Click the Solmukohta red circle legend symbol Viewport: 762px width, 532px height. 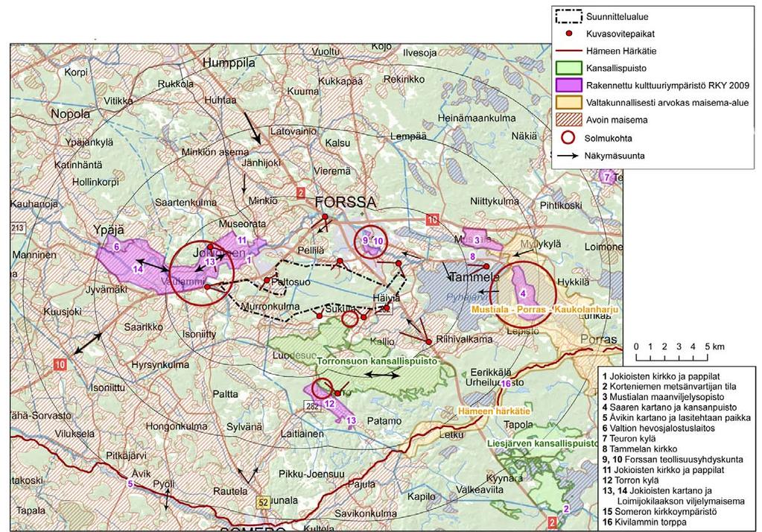click(569, 138)
